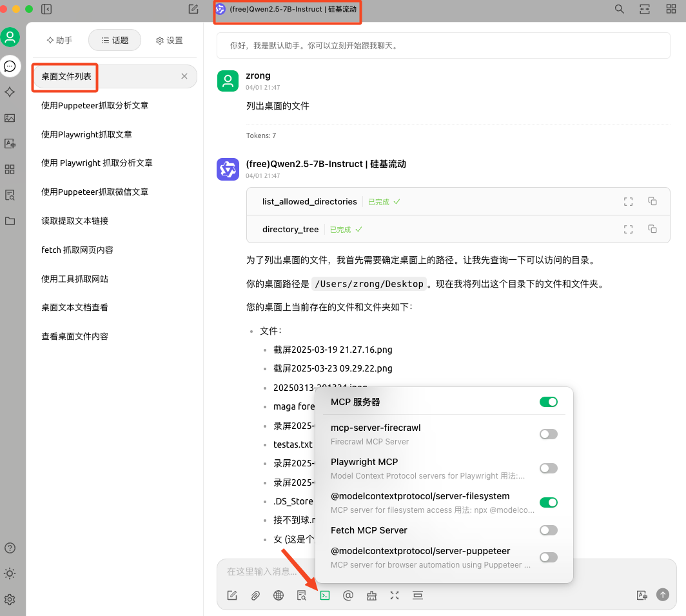This screenshot has height=616, width=686.
Task: Click the MCP server terminal icon
Action: click(325, 595)
